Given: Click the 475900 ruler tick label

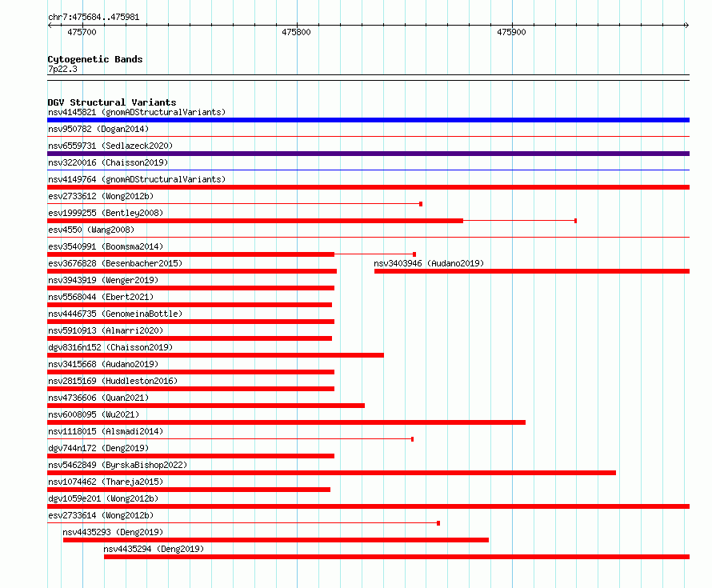Looking at the screenshot, I should click(511, 32).
